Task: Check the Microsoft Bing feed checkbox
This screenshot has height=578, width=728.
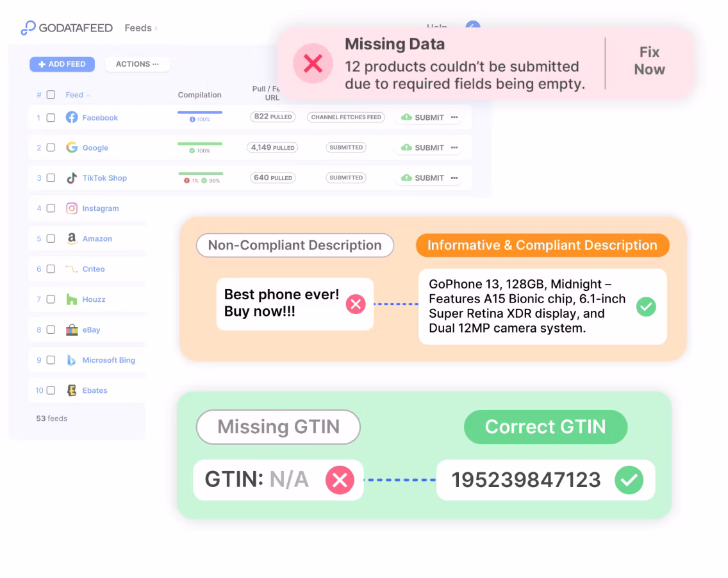Action: (51, 359)
